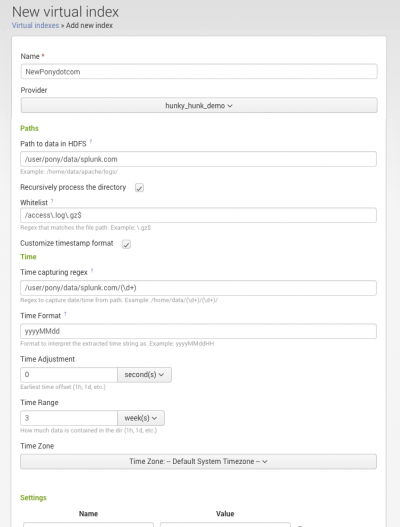Uncheck Customize timestamp format checkbox
The height and width of the screenshot is (527, 400).
[x=126, y=244]
